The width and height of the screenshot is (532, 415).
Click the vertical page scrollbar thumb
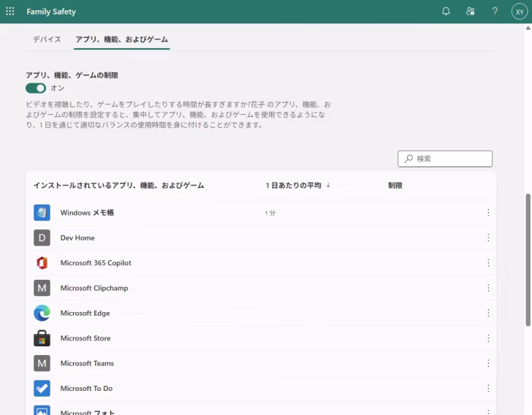click(x=528, y=260)
